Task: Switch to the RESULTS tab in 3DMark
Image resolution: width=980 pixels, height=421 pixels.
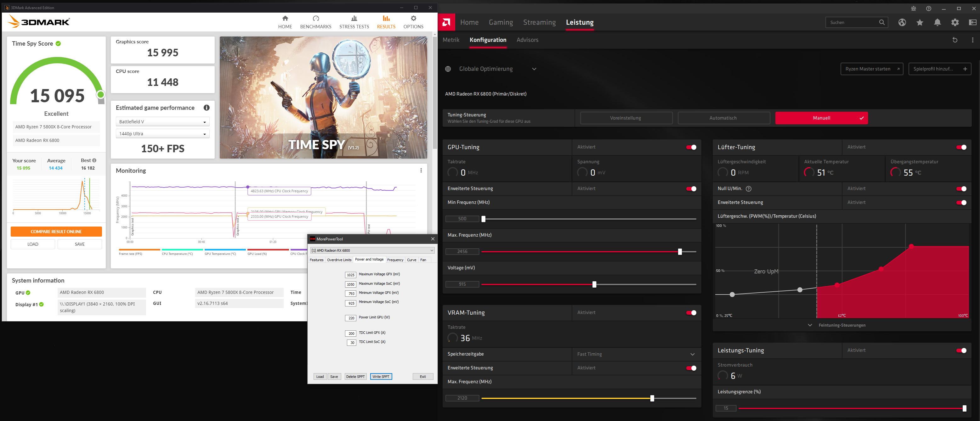Action: (386, 22)
